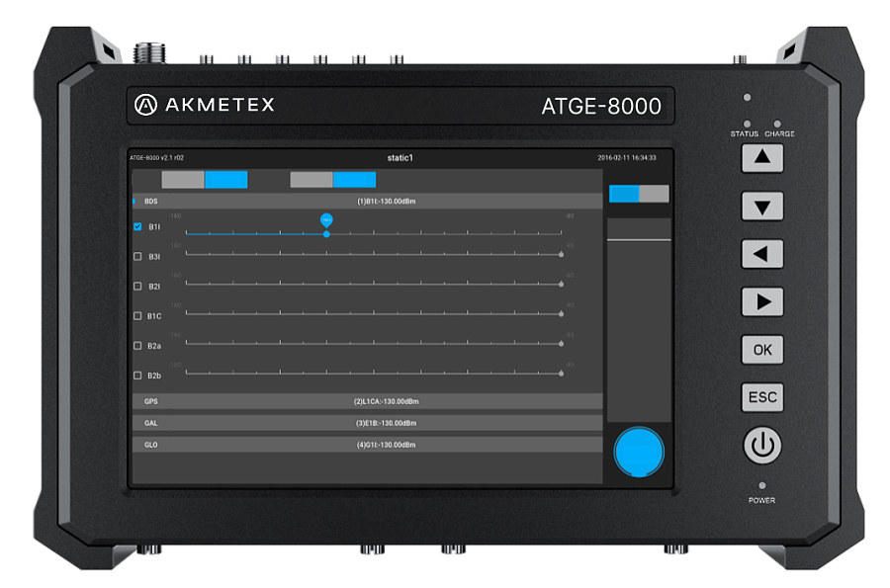Click the (1)B1I:-130.00dBm readout
Screen dimensions: 890x588
pyautogui.click(x=386, y=202)
